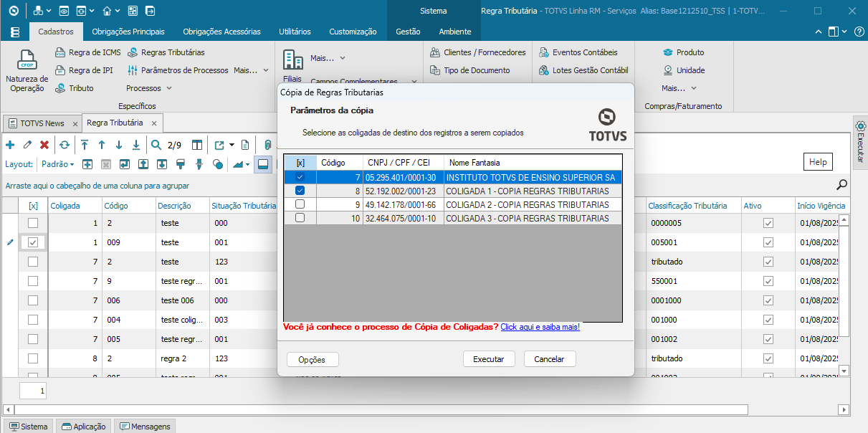Image resolution: width=868 pixels, height=433 pixels.
Task: Tick grid row checkbox for code 004
Action: click(33, 320)
